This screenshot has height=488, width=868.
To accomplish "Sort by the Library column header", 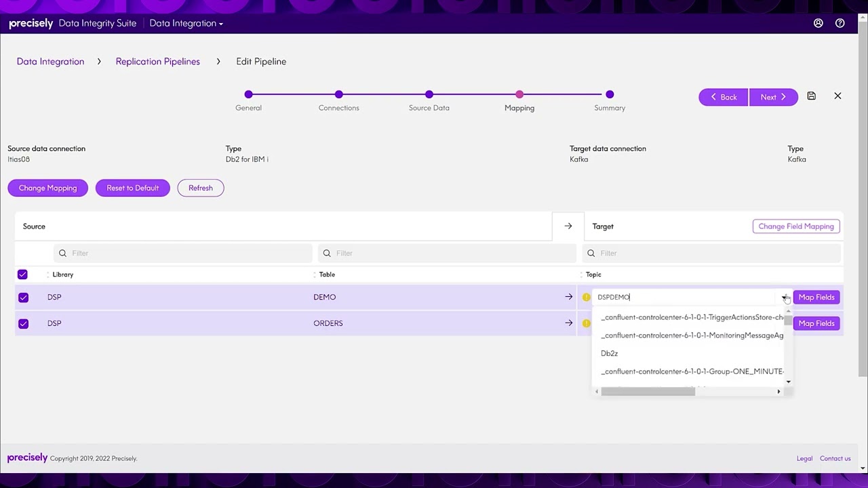I will (x=62, y=274).
